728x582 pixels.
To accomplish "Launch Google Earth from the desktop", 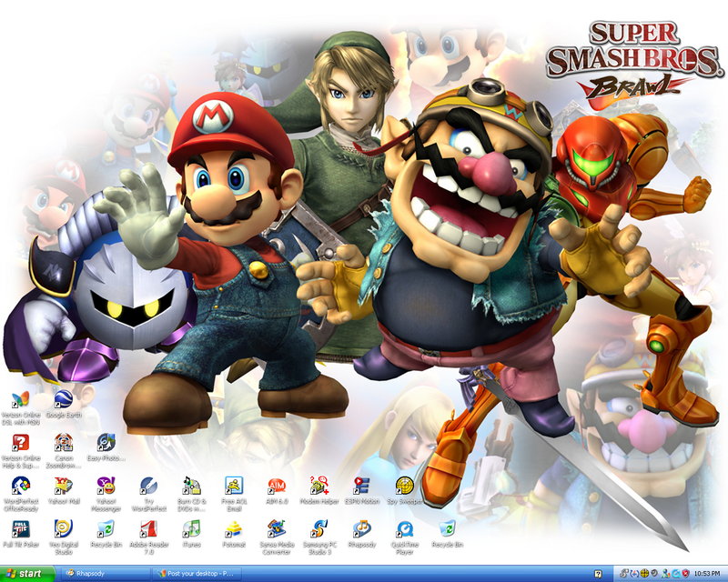I will pos(64,405).
